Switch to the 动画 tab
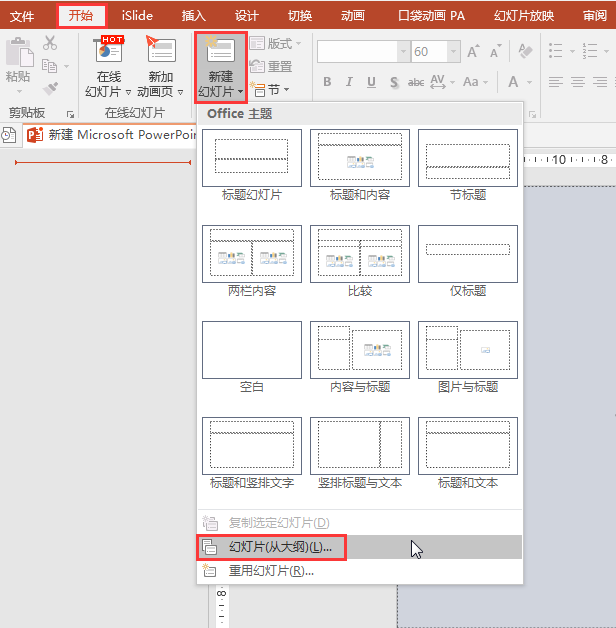The height and width of the screenshot is (628, 616). [x=353, y=16]
